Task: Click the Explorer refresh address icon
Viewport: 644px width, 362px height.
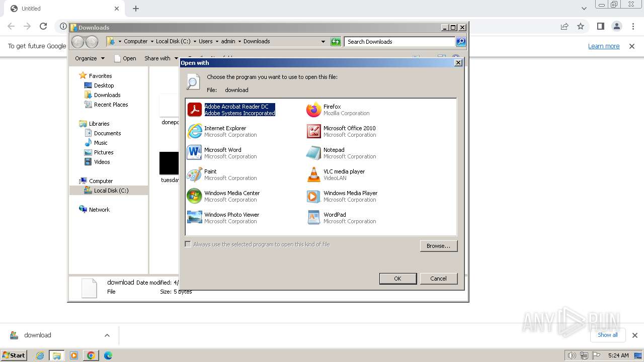Action: click(336, 42)
